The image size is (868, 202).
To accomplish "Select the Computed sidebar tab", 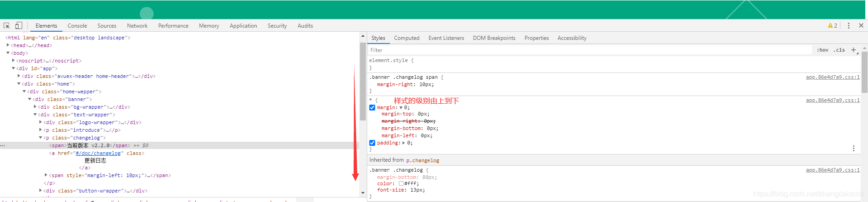I will [407, 38].
